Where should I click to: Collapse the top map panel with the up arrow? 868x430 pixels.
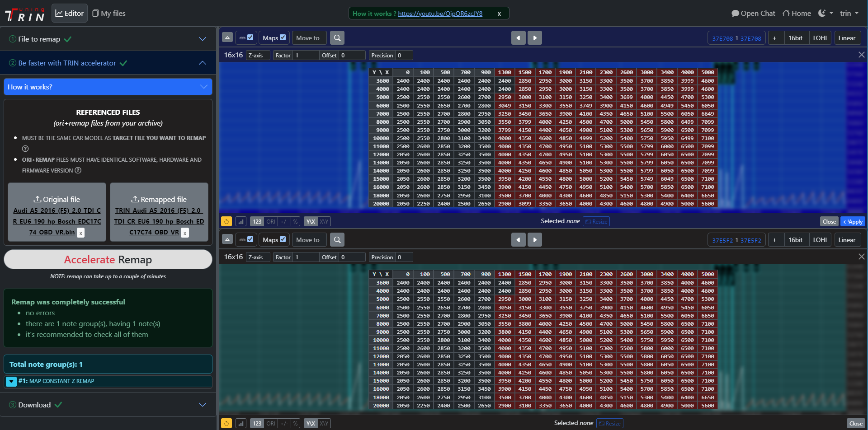pos(227,38)
